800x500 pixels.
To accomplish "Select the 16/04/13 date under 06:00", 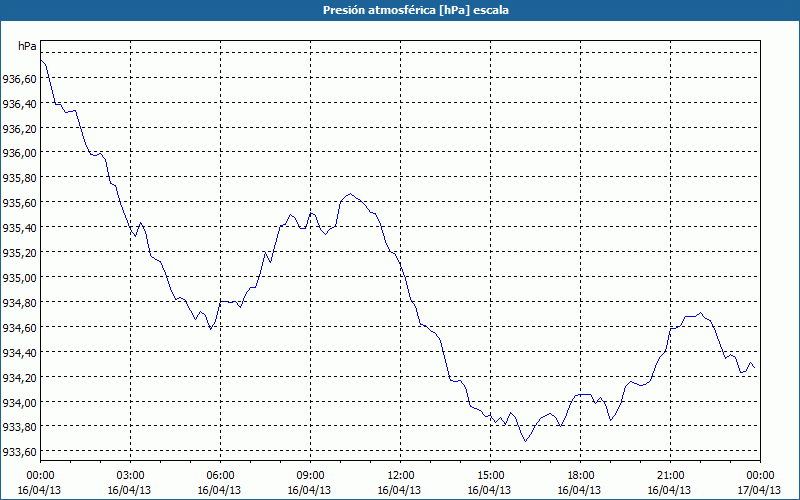I will coord(219,490).
